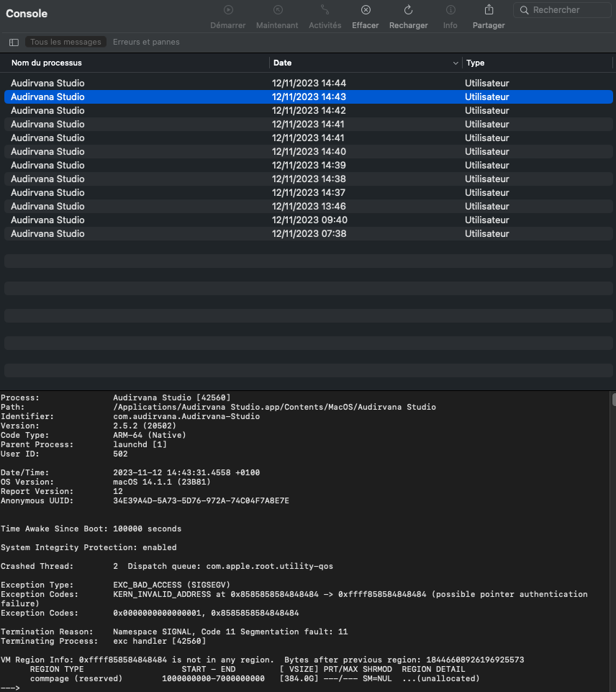Click the Anonymous UUID value

coord(201,500)
